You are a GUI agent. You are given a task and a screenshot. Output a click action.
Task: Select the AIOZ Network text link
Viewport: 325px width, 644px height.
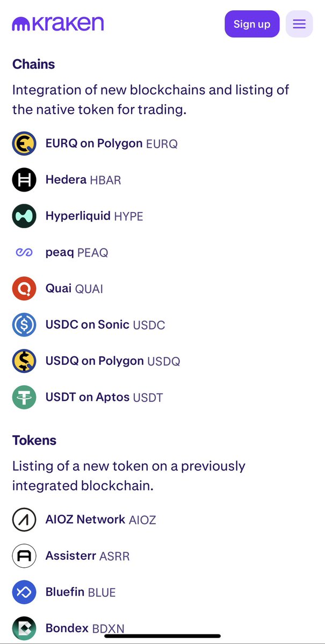click(85, 519)
